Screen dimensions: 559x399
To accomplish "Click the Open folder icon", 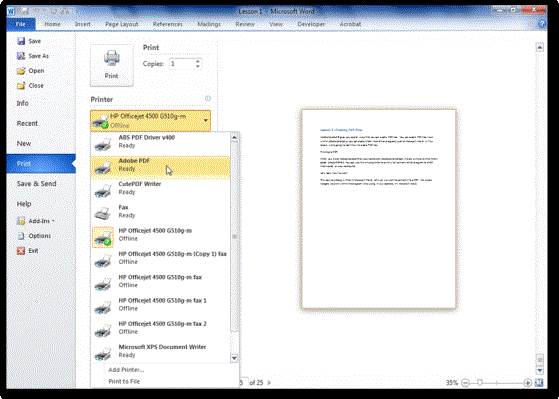I will coord(21,71).
